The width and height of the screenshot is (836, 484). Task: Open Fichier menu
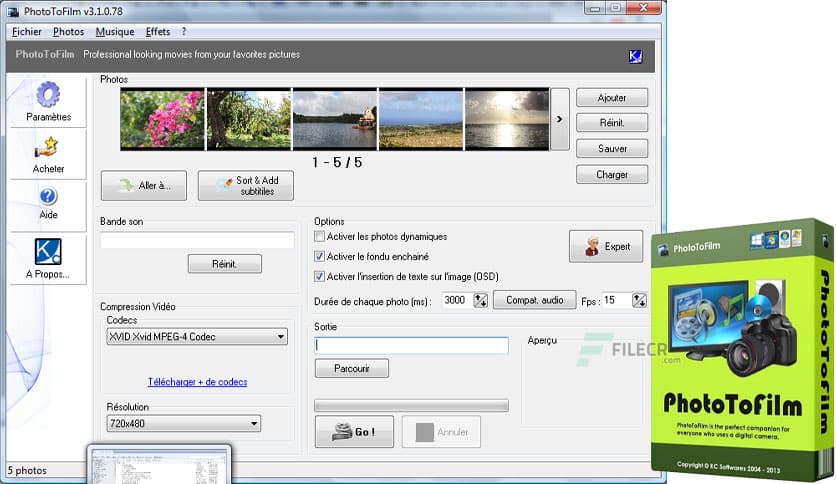[x=27, y=31]
